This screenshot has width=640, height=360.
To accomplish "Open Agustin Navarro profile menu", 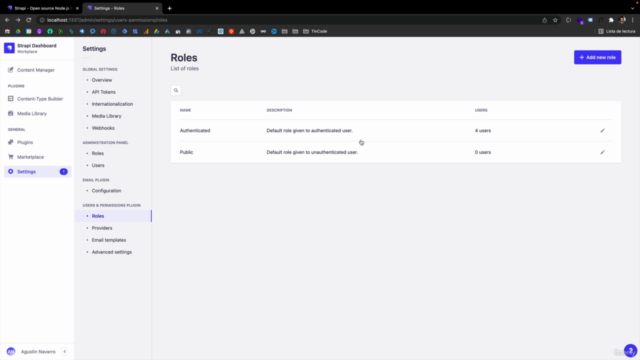I will (x=31, y=351).
